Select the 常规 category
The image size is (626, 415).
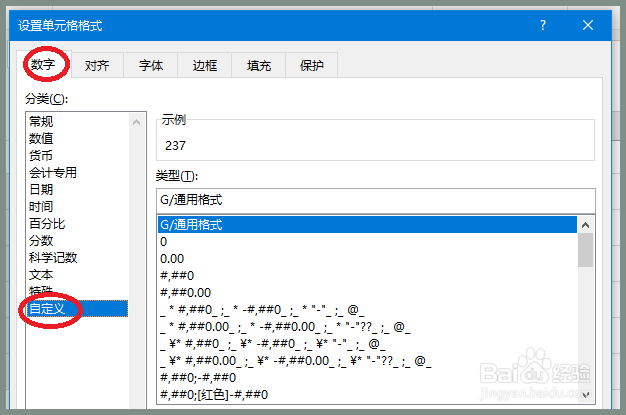coord(78,121)
